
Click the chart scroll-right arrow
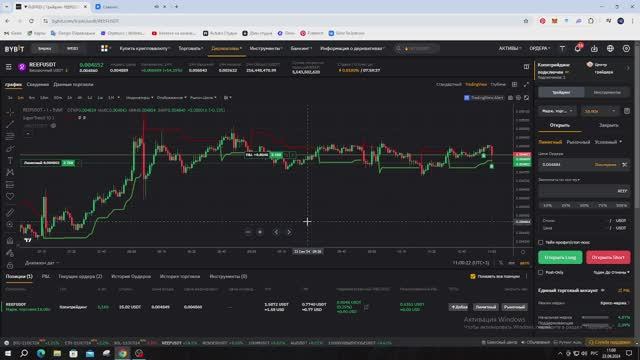[289, 232]
